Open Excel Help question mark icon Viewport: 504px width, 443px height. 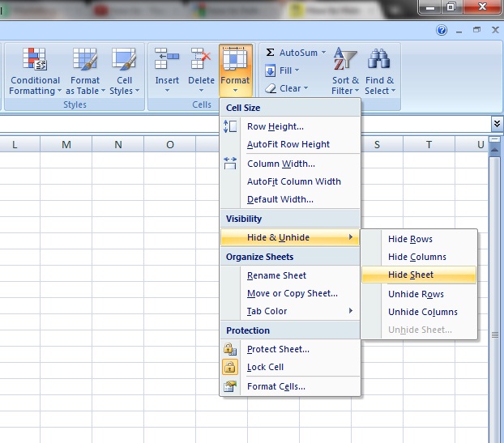pyautogui.click(x=442, y=30)
